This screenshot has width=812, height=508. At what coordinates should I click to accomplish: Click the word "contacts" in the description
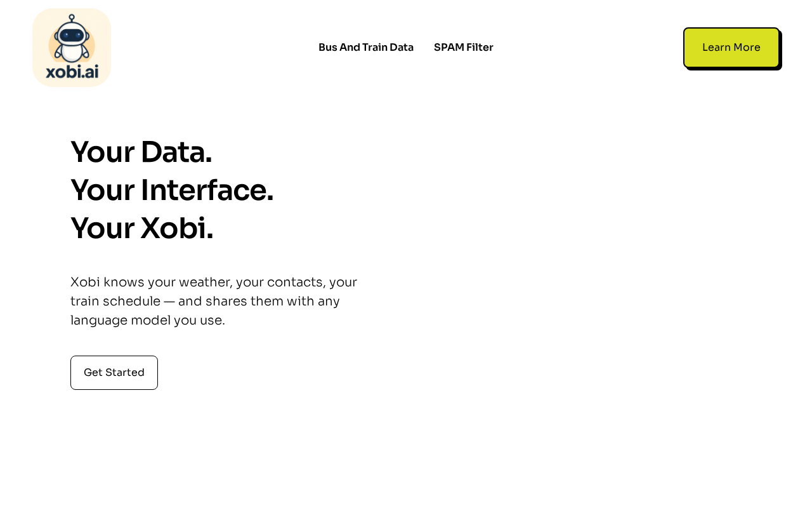pos(295,282)
